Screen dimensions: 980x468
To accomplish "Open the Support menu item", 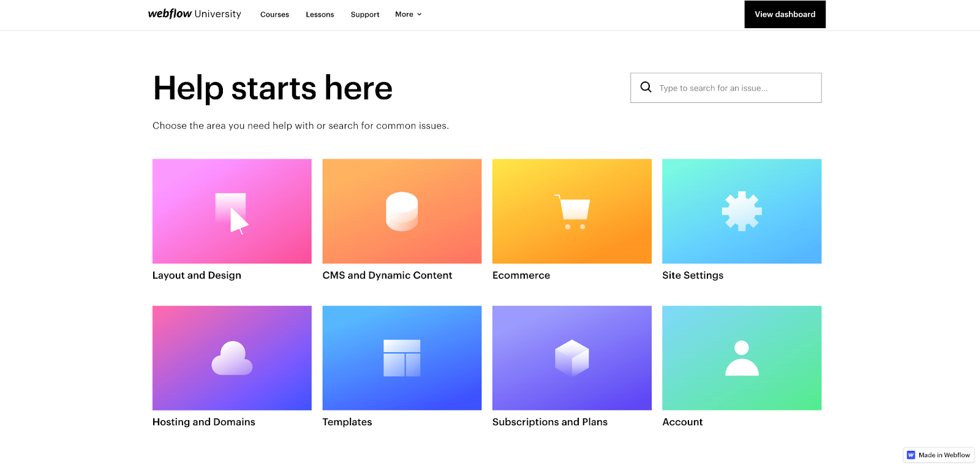I will tap(365, 14).
